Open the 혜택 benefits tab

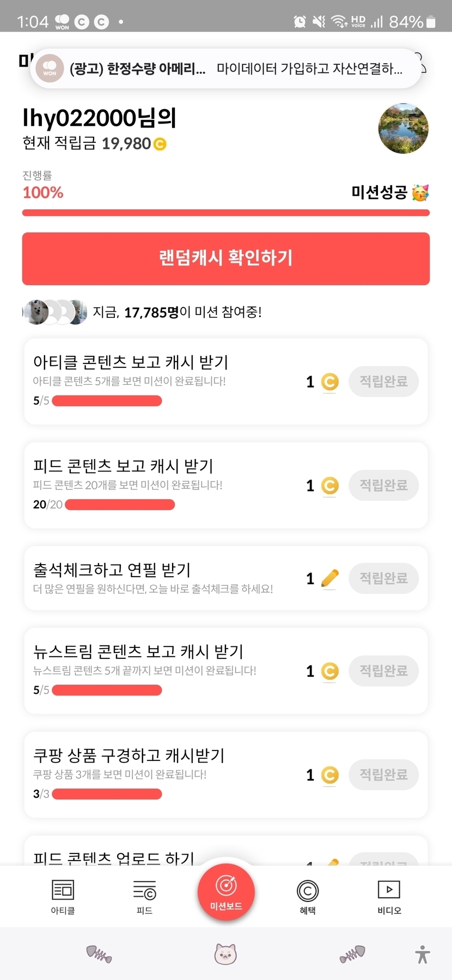(308, 896)
